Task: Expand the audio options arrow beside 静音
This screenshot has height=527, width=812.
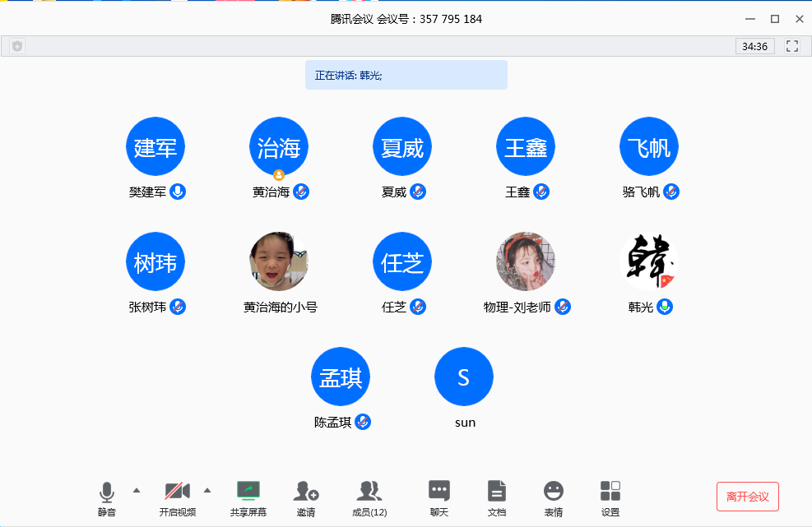Action: tap(137, 490)
